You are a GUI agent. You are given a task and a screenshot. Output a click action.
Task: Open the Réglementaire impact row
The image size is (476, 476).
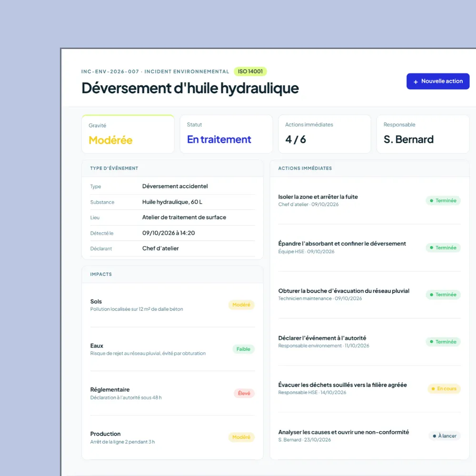[x=172, y=393]
